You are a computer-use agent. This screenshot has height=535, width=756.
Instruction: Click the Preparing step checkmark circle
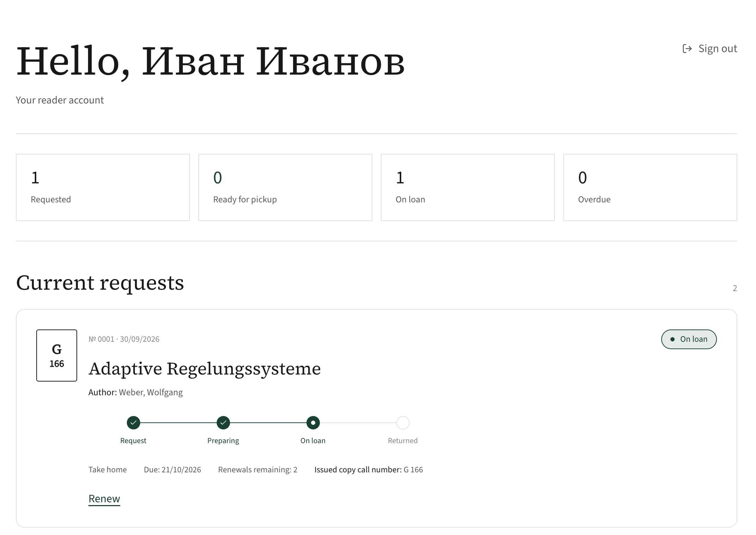pyautogui.click(x=223, y=423)
